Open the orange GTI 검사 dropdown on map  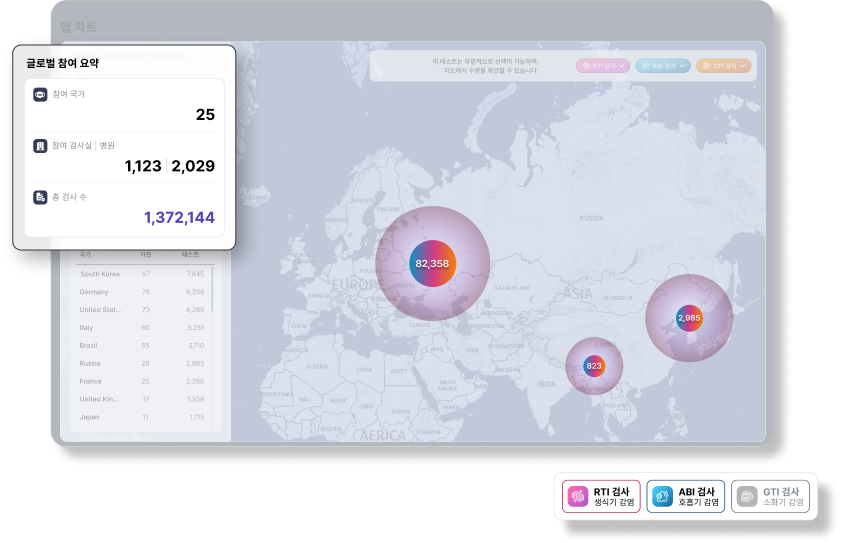724,66
